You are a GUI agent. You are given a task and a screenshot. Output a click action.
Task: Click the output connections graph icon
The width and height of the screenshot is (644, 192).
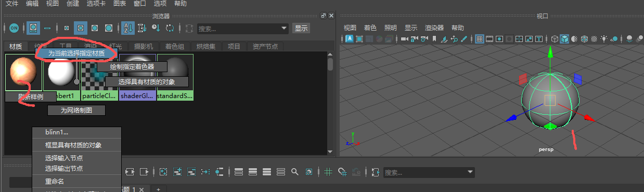coord(144,172)
